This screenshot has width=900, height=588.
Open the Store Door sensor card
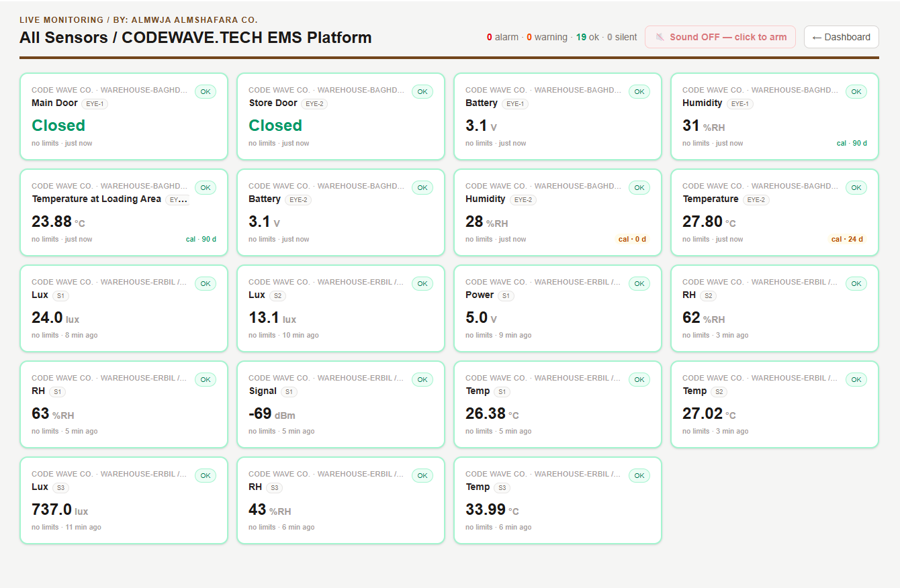(x=341, y=116)
